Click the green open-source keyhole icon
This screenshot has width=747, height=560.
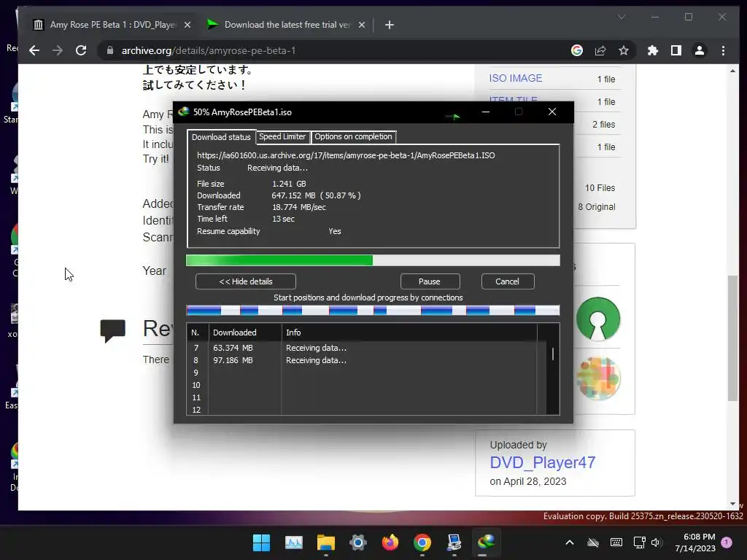[598, 319]
